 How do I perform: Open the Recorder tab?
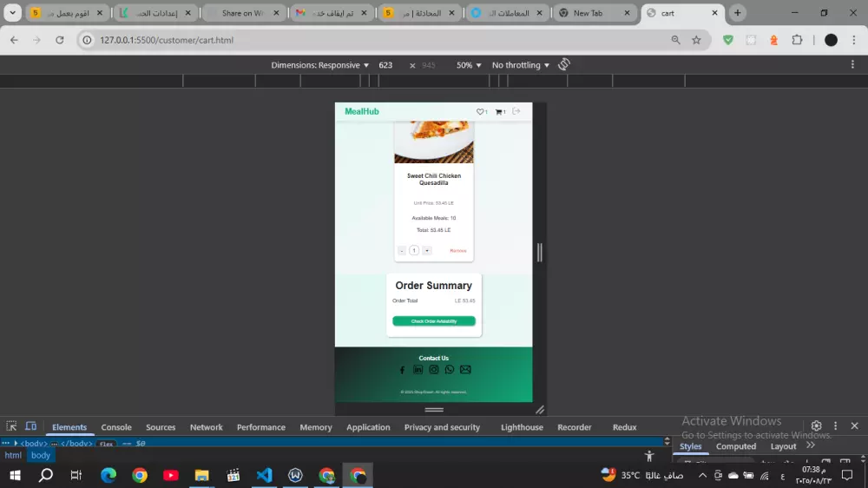coord(575,427)
